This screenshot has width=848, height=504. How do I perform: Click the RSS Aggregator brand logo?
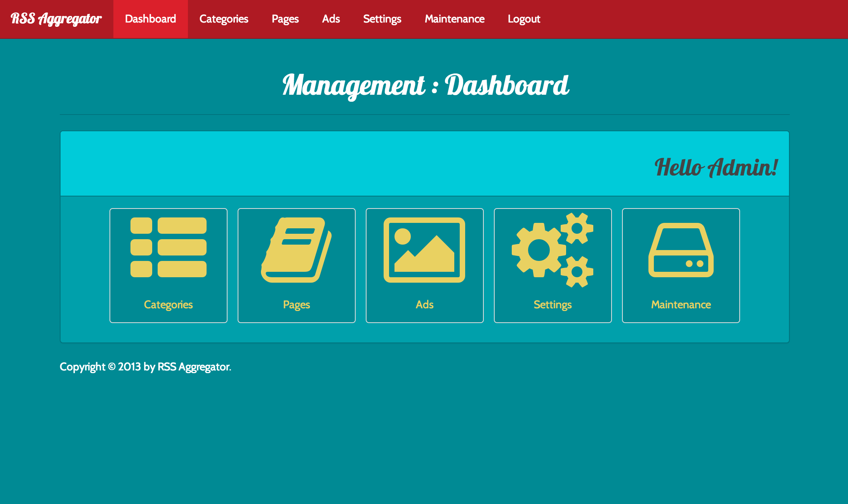tap(56, 19)
